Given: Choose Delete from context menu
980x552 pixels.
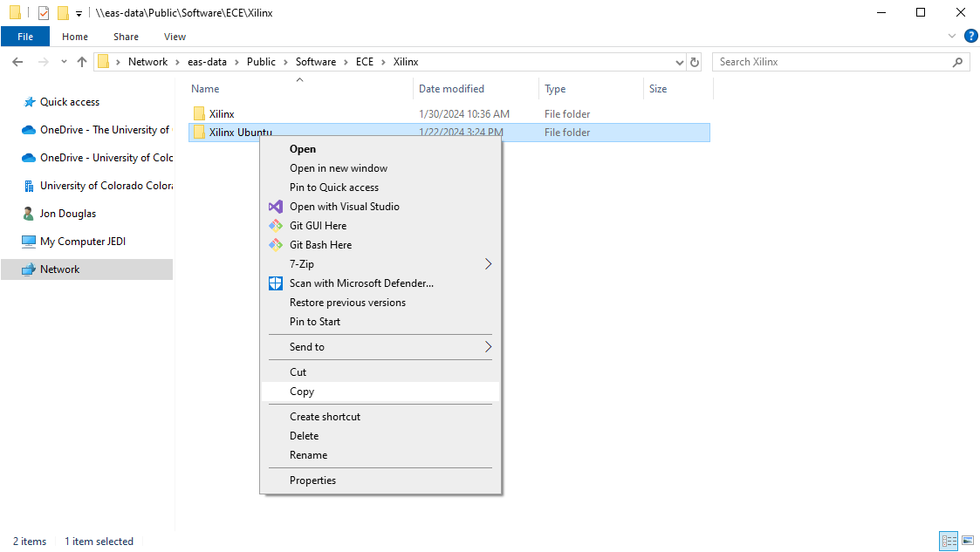Looking at the screenshot, I should point(380,436).
